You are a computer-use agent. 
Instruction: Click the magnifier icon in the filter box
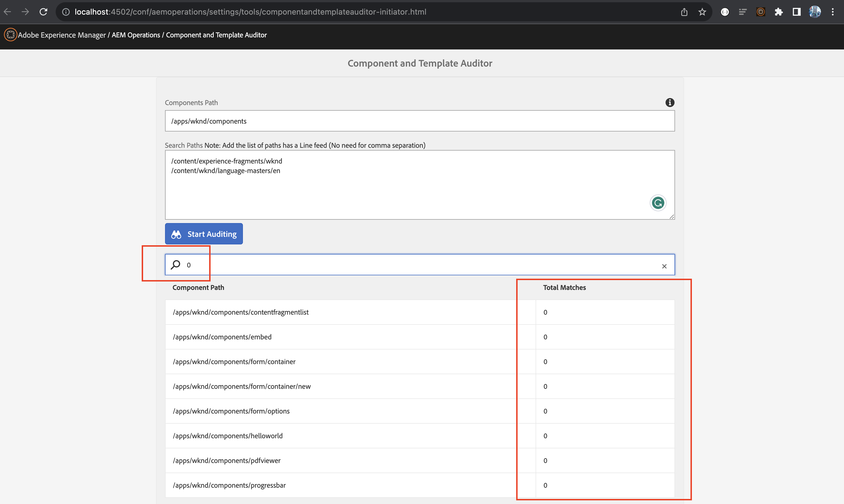176,265
